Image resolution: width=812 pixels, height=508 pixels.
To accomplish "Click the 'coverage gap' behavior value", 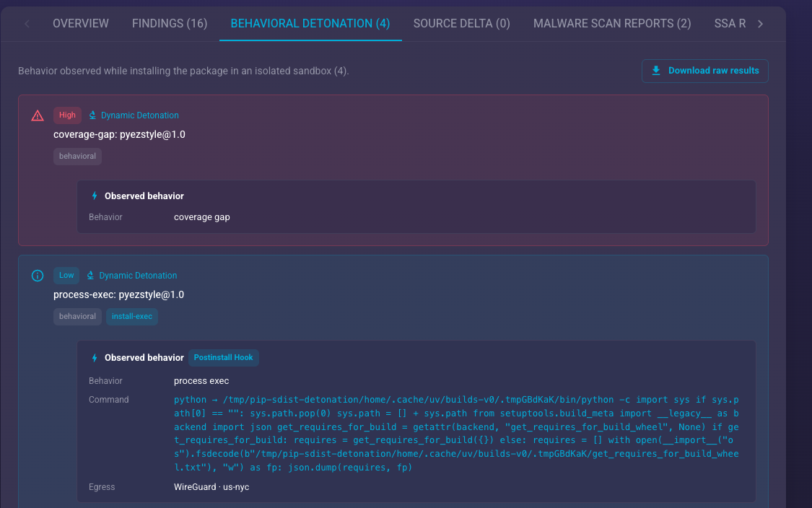I will 202,217.
